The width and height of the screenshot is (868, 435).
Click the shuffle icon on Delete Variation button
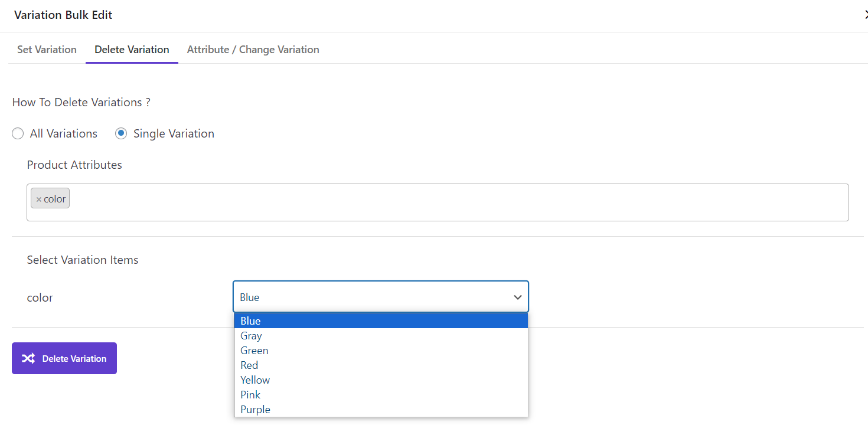(28, 358)
